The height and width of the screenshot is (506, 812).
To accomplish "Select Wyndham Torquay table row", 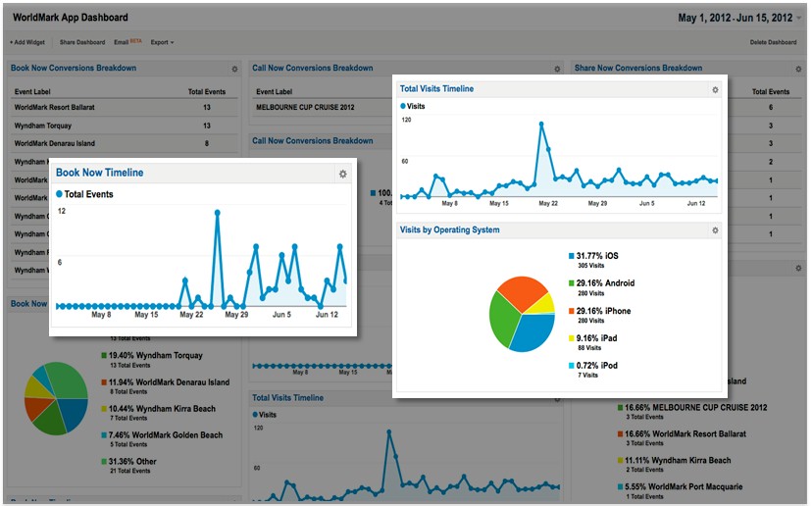I will [x=125, y=126].
